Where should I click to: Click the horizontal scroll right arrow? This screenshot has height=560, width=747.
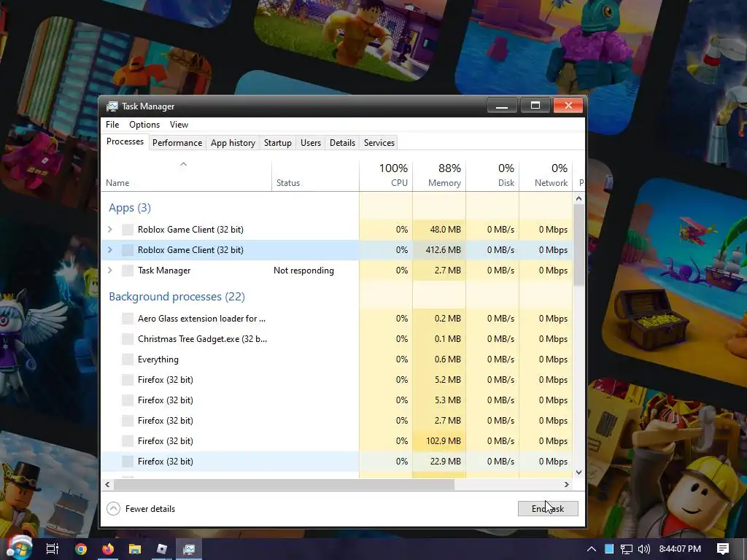coord(566,485)
